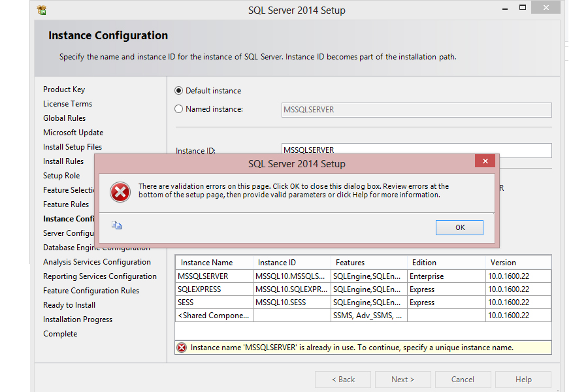Open Install Rules step in sidebar
This screenshot has height=392, width=588.
click(63, 161)
